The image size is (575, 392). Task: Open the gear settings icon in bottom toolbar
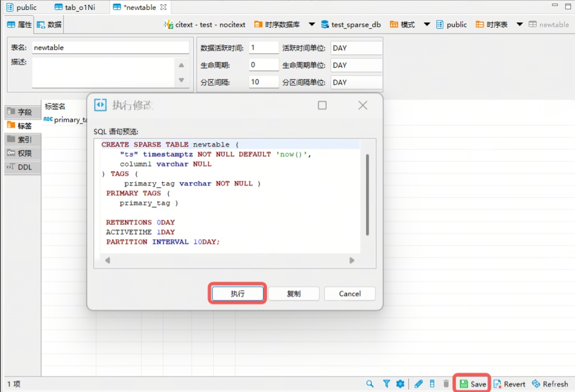click(x=400, y=384)
